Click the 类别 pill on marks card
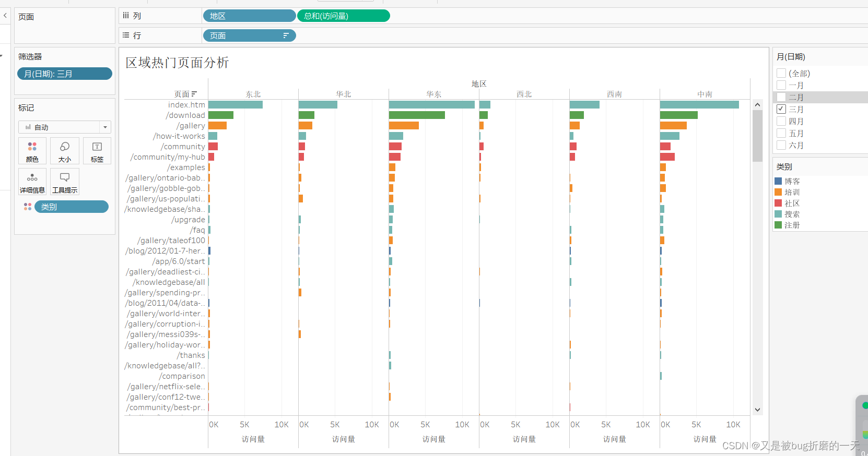 pyautogui.click(x=72, y=207)
